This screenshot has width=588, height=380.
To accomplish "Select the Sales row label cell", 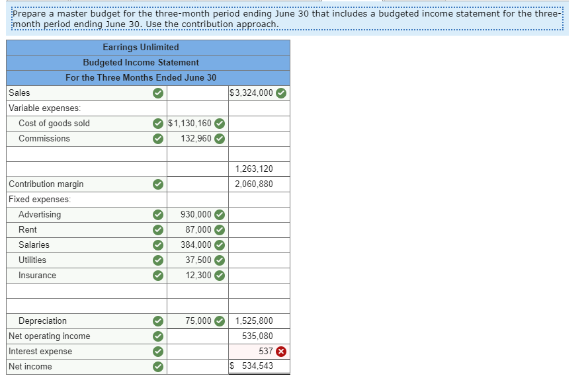I will 87,93.
